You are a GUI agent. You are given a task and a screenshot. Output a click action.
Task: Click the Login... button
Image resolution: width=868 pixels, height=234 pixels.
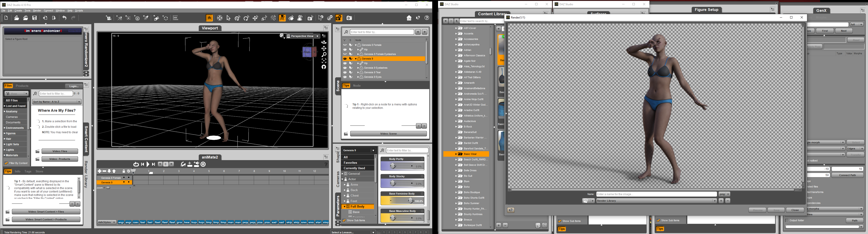coord(74,86)
